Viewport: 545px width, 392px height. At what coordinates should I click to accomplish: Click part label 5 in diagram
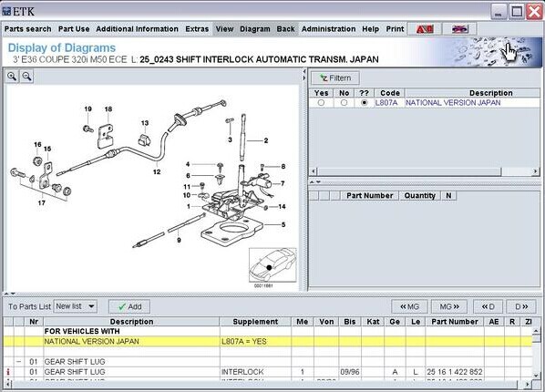click(x=283, y=224)
